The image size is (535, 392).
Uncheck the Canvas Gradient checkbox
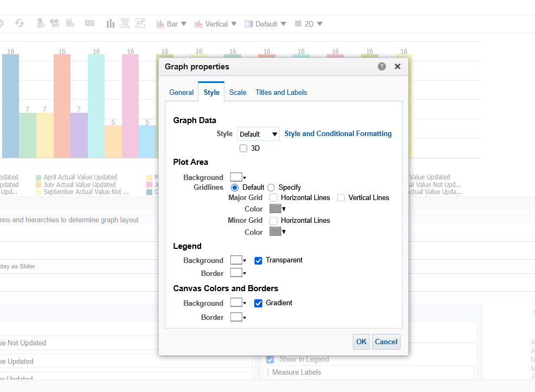pos(259,303)
